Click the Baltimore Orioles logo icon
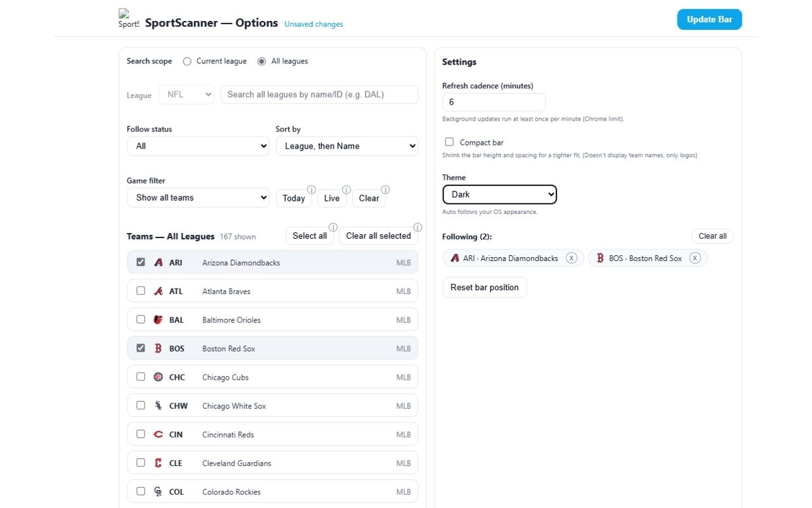812x508 pixels. click(x=159, y=320)
